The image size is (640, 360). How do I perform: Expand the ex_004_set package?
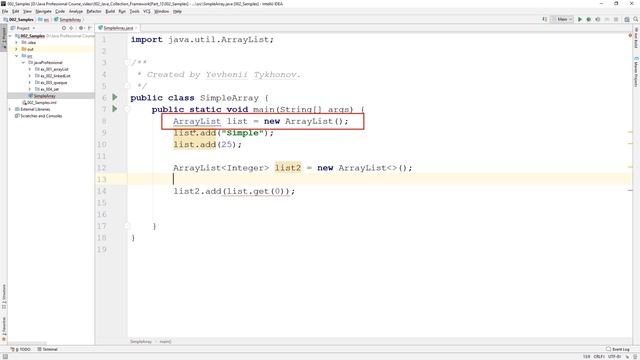pyautogui.click(x=30, y=89)
